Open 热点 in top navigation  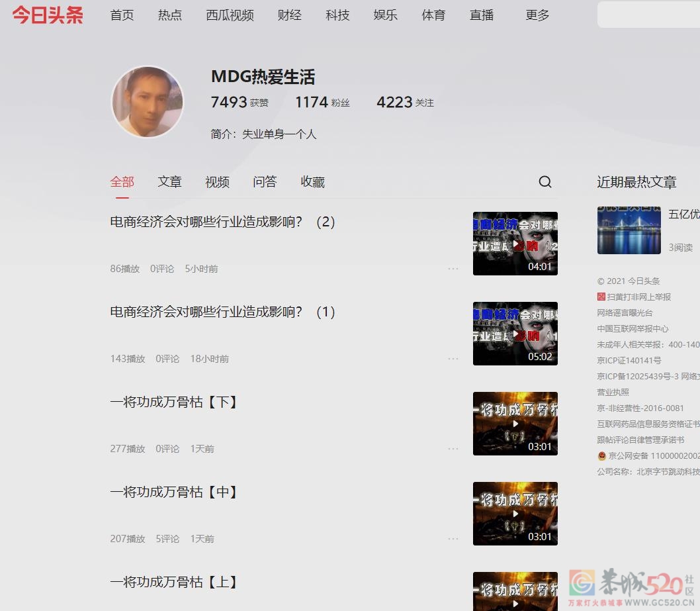coord(169,15)
